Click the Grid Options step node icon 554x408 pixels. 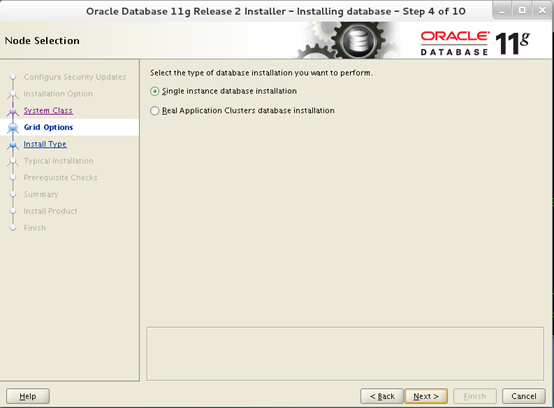click(x=13, y=128)
